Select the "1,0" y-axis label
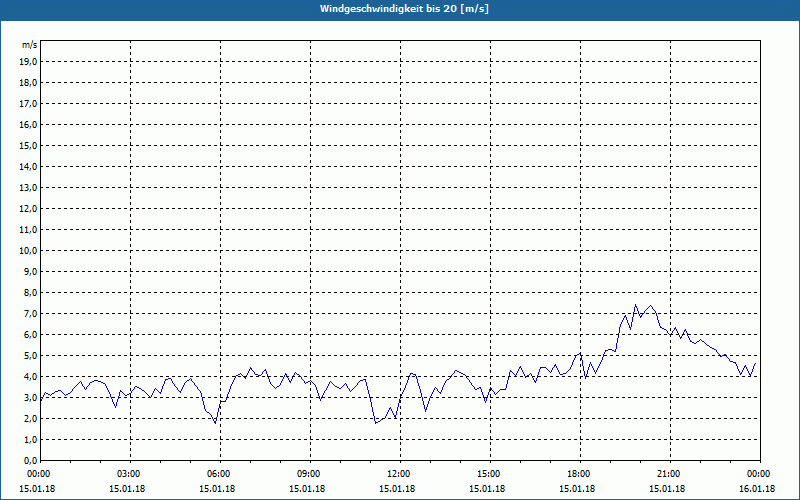Screen dimensions: 800x500 (30, 440)
